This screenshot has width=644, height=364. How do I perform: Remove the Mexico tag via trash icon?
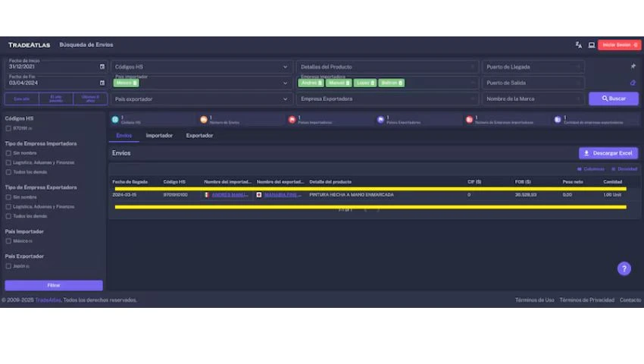click(135, 83)
